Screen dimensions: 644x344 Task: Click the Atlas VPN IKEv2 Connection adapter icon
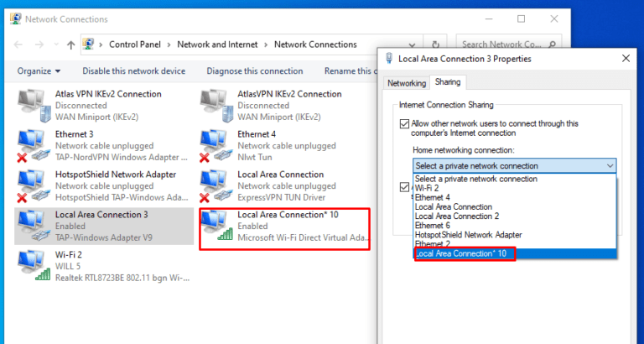(34, 105)
